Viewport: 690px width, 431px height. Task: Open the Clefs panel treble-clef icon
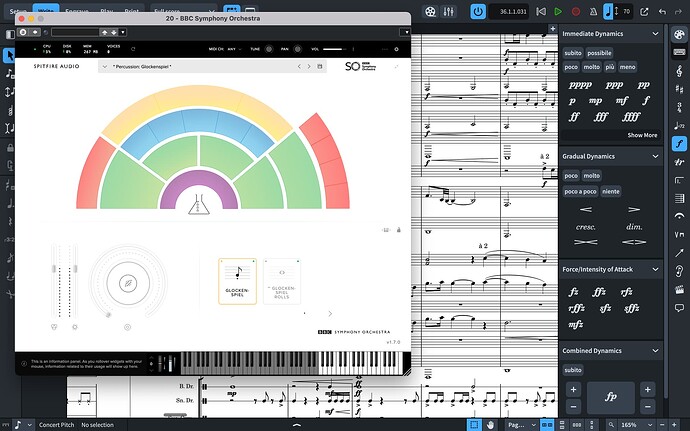(679, 71)
